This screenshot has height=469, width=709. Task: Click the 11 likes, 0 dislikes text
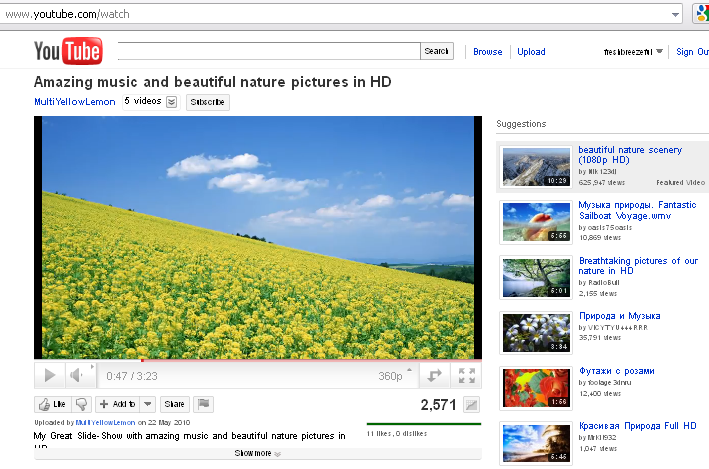pos(397,433)
